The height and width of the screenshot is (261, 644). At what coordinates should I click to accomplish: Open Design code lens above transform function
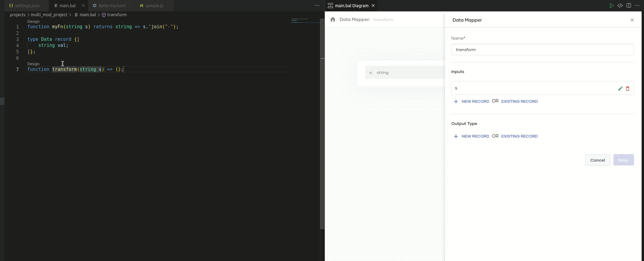(x=33, y=64)
